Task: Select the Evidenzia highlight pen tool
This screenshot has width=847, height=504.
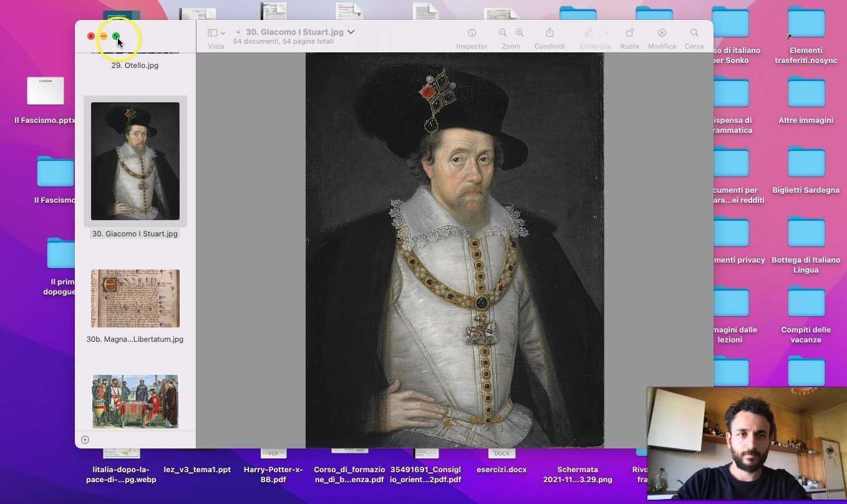Action: point(588,32)
